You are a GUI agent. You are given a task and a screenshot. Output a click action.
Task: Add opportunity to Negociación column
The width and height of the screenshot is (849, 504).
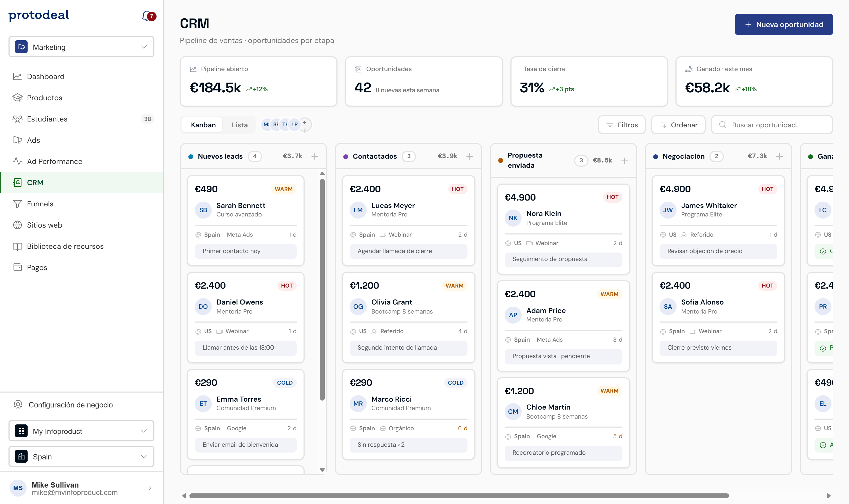[x=779, y=156]
